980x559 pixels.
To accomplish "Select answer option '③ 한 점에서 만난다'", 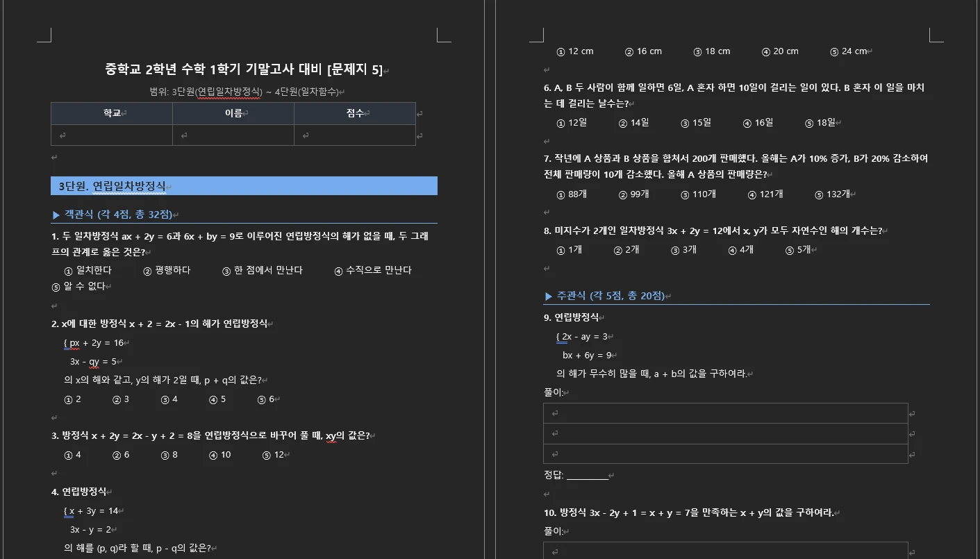I will point(263,270).
